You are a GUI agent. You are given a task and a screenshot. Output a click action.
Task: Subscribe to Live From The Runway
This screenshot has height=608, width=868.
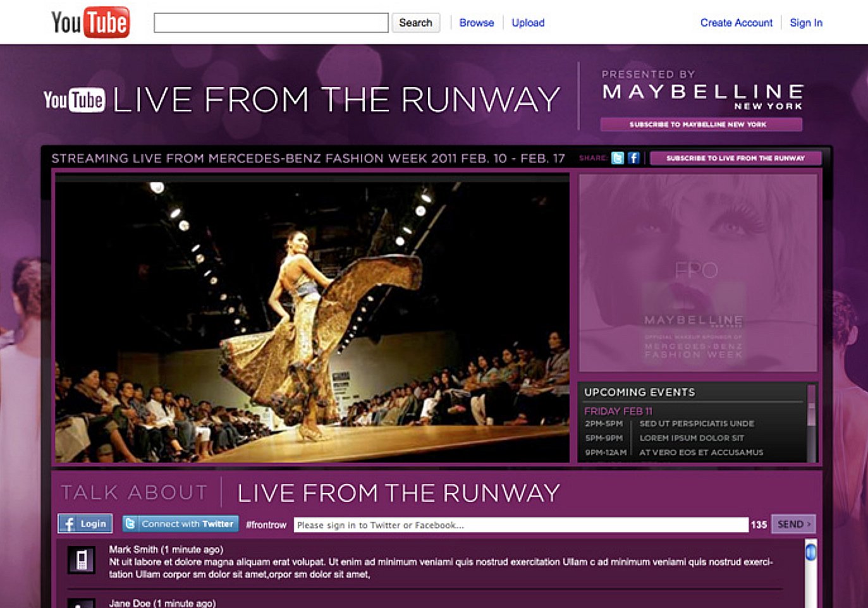(x=735, y=158)
